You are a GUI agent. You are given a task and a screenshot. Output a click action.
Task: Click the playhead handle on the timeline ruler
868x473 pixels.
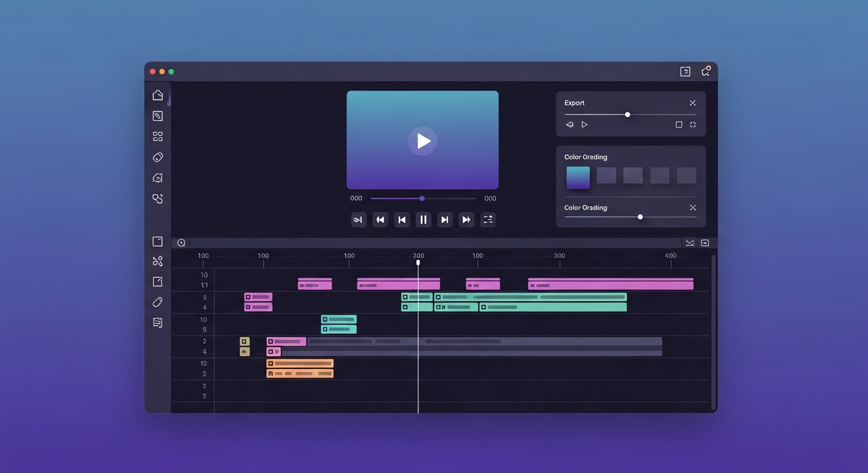(x=418, y=263)
